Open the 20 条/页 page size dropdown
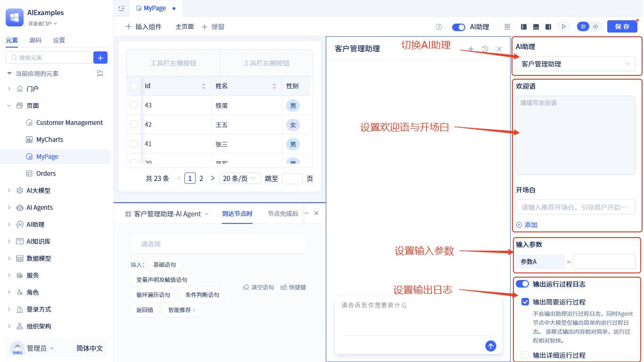Viewport: 644px width, 362px height. click(240, 179)
